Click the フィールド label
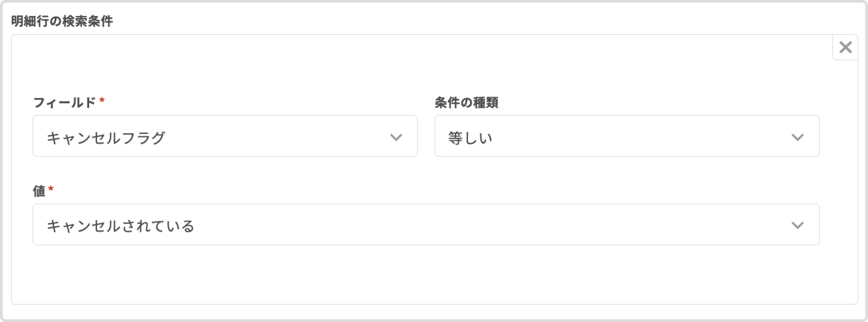The width and height of the screenshot is (868, 322). pos(64,102)
